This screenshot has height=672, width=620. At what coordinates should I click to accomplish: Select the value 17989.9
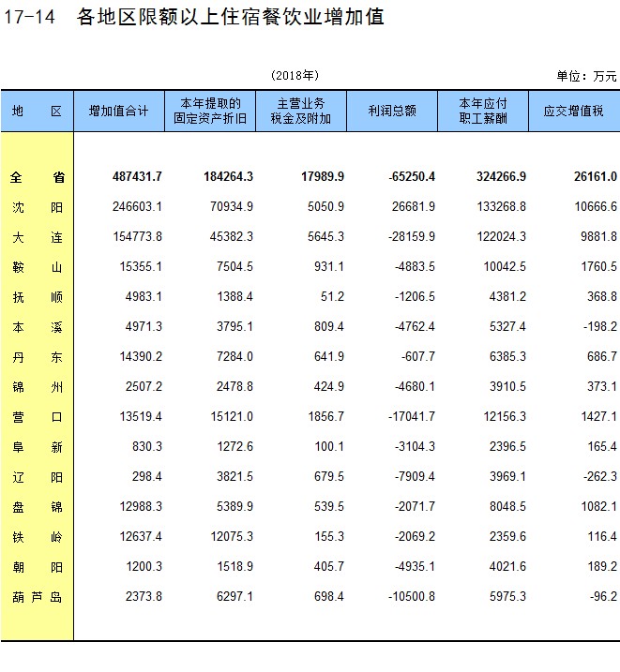323,176
